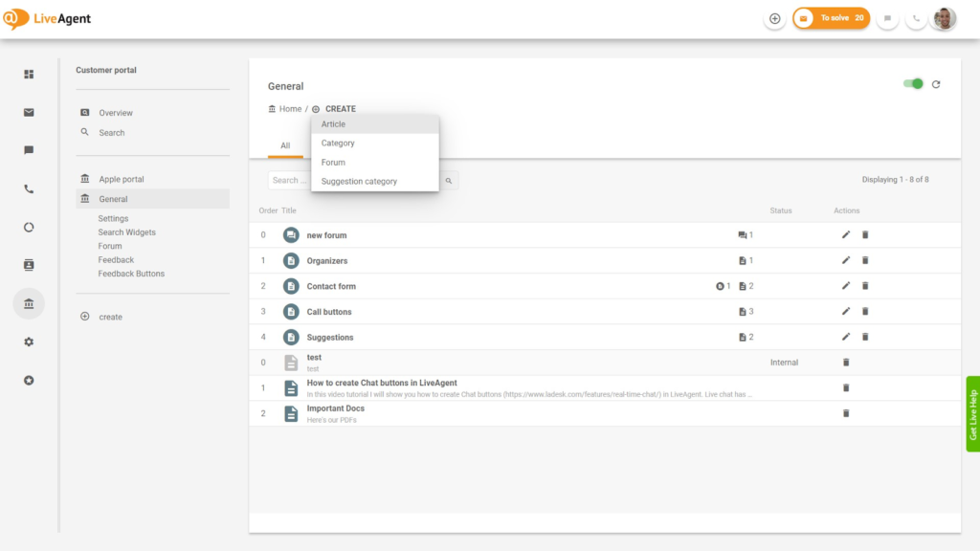
Task: Open the Configuration gear icon in sidebar
Action: pos(29,342)
